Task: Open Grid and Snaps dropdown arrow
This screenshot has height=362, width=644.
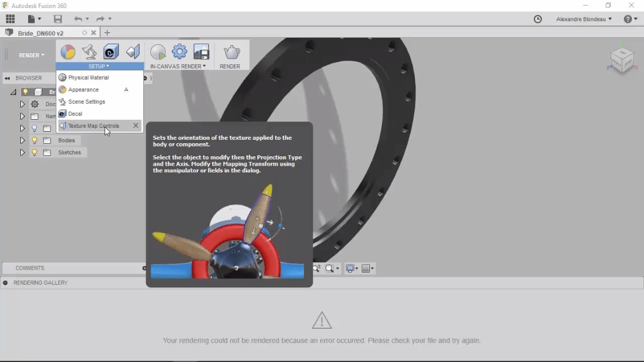Action: pos(372,269)
